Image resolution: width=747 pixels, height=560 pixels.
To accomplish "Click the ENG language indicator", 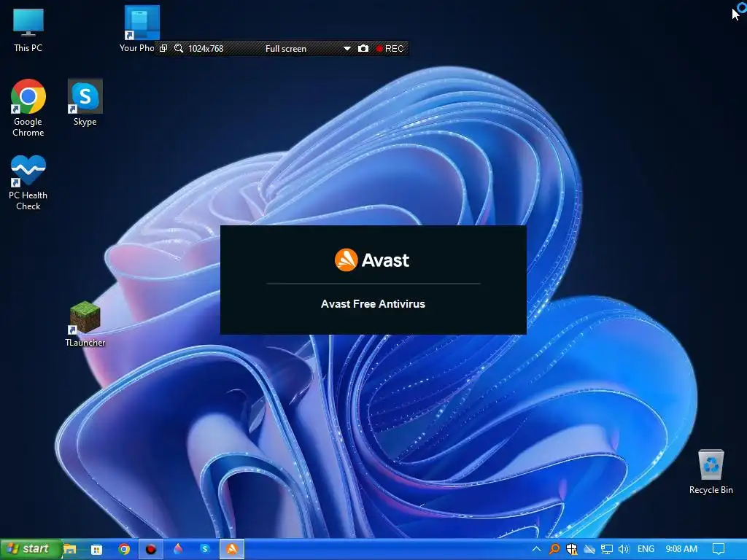I will 646,549.
